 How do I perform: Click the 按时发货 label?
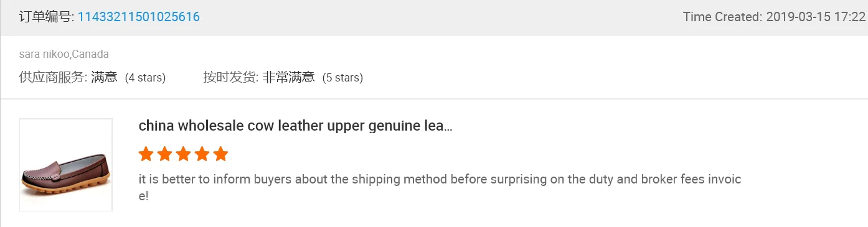[230, 77]
